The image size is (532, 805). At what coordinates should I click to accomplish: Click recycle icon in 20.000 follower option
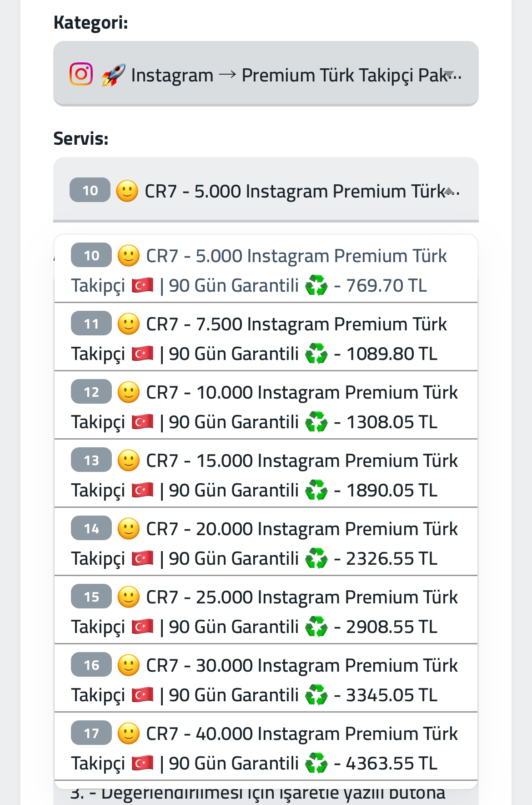pos(316,558)
